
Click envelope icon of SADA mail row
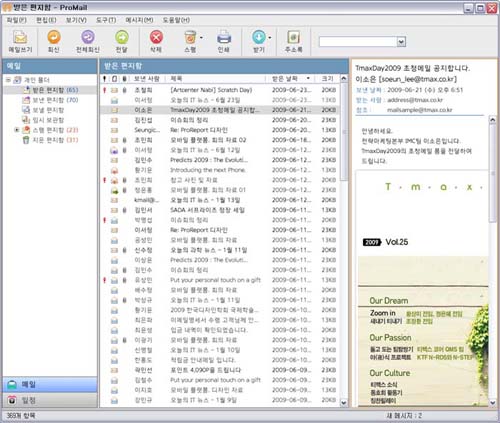pos(114,210)
